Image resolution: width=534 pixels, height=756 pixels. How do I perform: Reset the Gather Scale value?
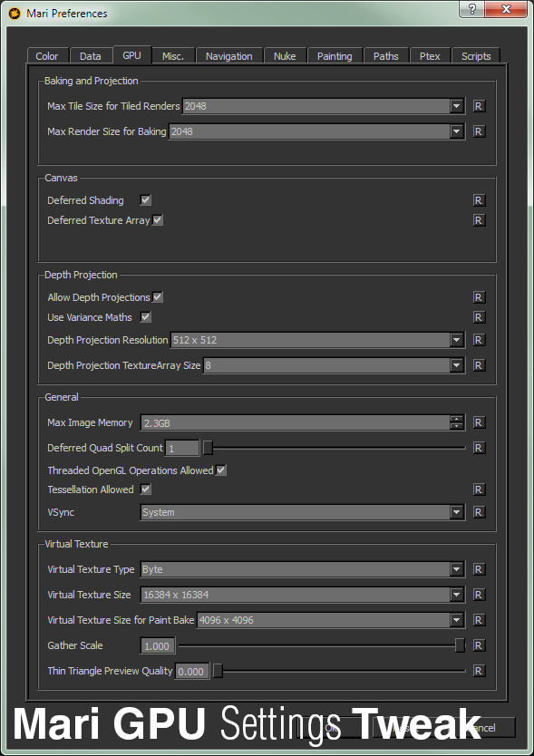[x=479, y=645]
